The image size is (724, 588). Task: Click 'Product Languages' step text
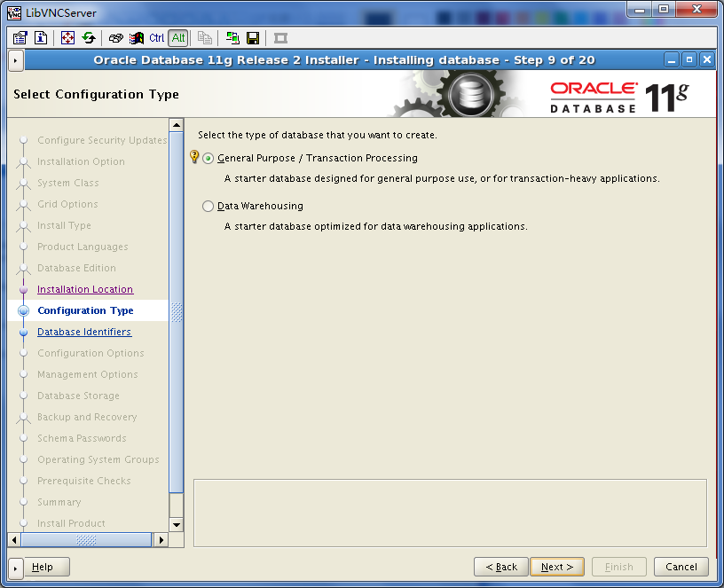(83, 247)
